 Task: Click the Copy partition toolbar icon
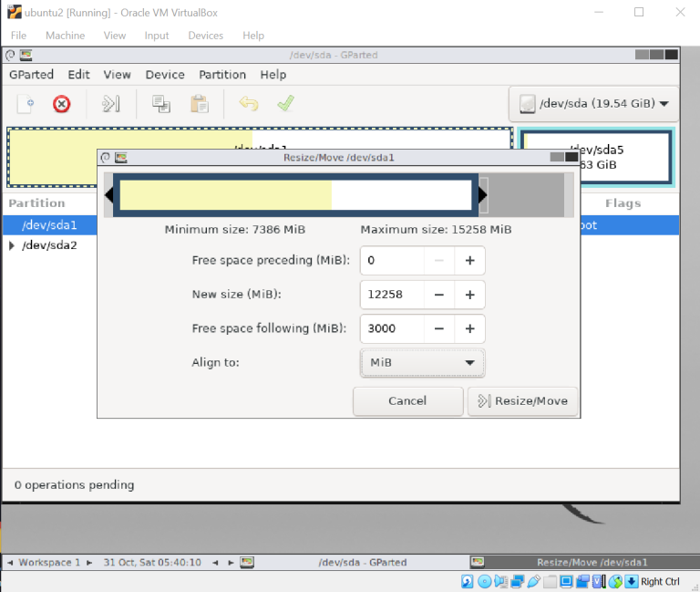click(161, 104)
